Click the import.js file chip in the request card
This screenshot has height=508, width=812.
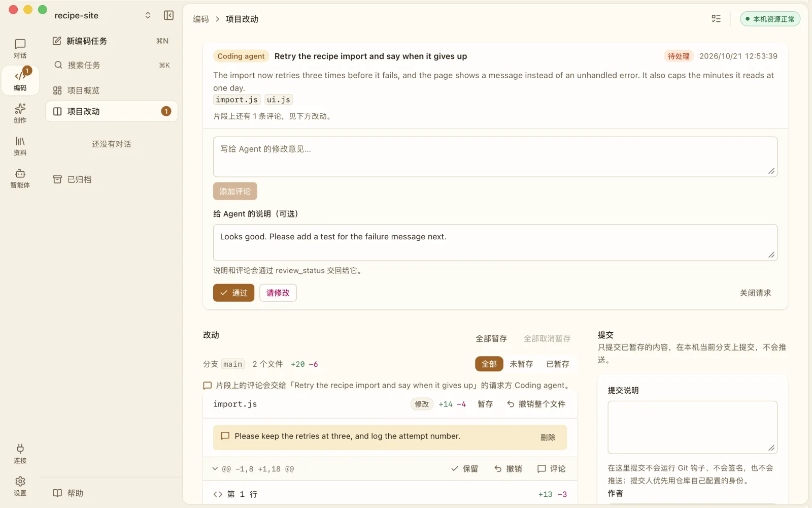pos(237,100)
